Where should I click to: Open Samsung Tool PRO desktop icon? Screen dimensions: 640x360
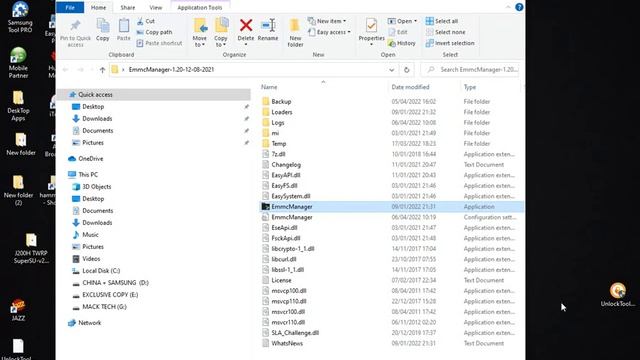(x=20, y=17)
